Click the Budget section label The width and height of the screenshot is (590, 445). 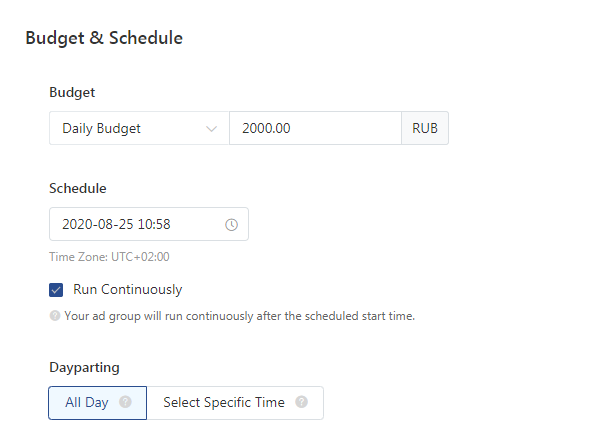click(x=72, y=93)
